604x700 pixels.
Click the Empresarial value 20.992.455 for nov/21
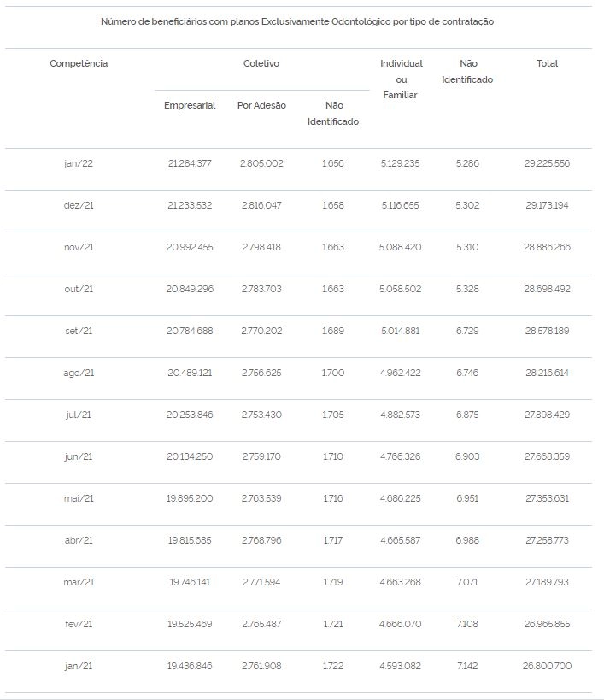(190, 247)
